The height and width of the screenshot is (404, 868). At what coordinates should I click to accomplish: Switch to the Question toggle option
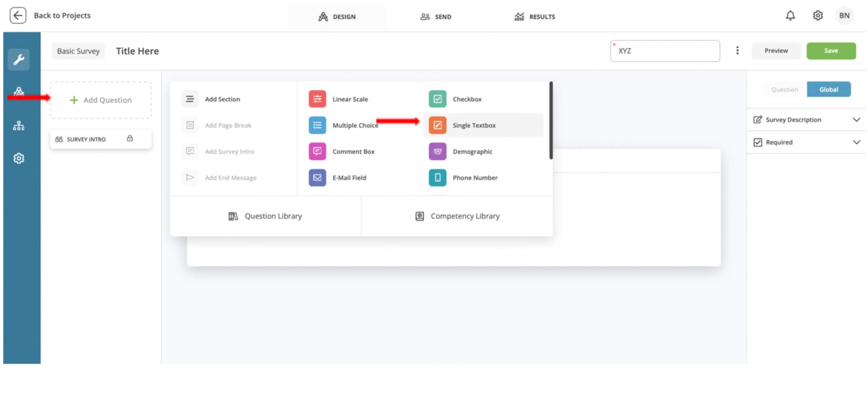(785, 89)
